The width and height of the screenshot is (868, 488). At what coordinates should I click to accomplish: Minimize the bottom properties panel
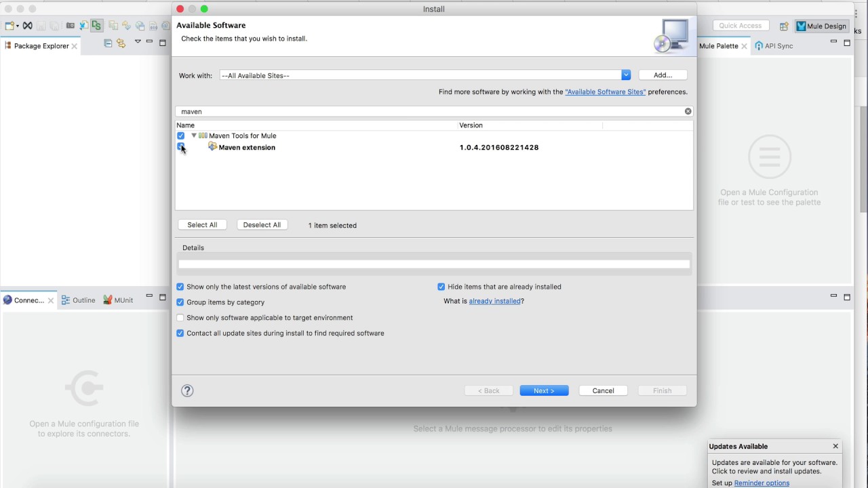(833, 296)
